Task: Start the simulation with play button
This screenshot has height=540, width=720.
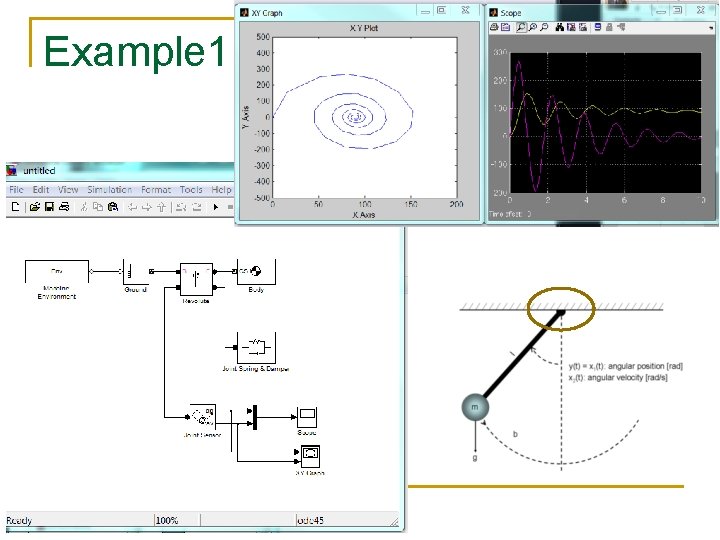Action: [216, 207]
